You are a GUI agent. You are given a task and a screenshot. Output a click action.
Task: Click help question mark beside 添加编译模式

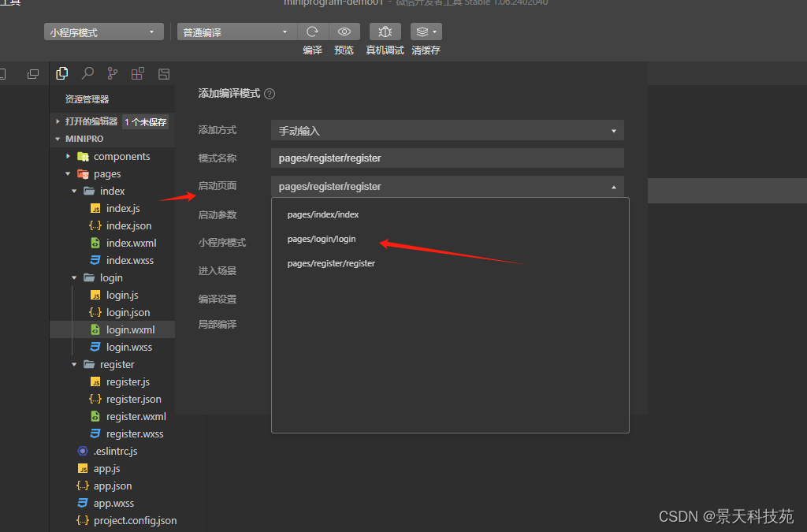[270, 94]
